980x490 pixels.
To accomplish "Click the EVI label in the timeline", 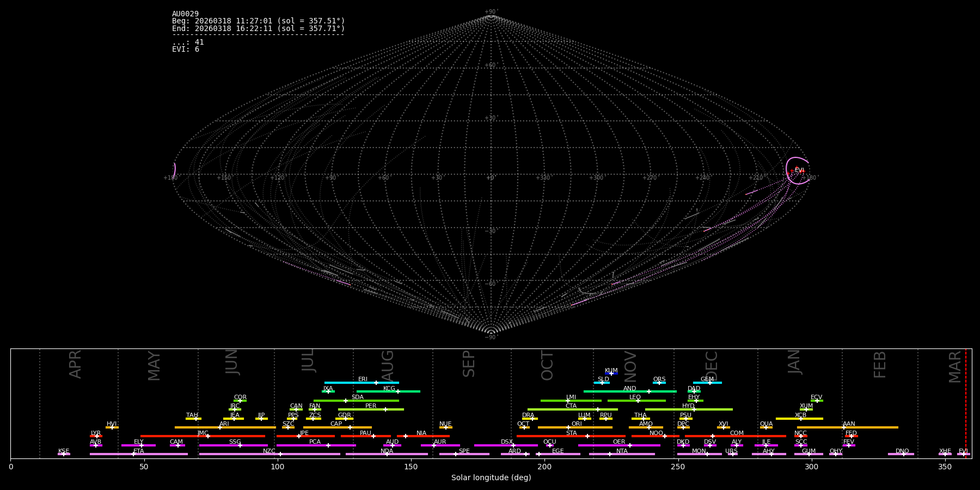I will [x=963, y=451].
